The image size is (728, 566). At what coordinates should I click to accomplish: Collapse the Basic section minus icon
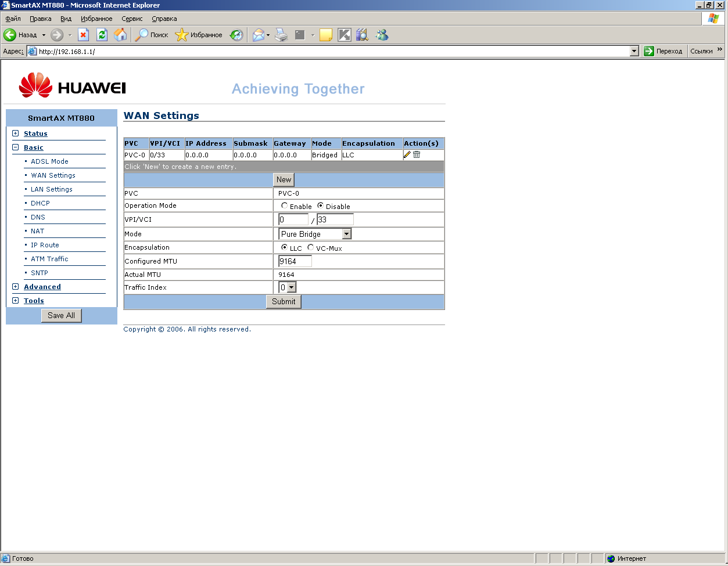[x=16, y=147]
